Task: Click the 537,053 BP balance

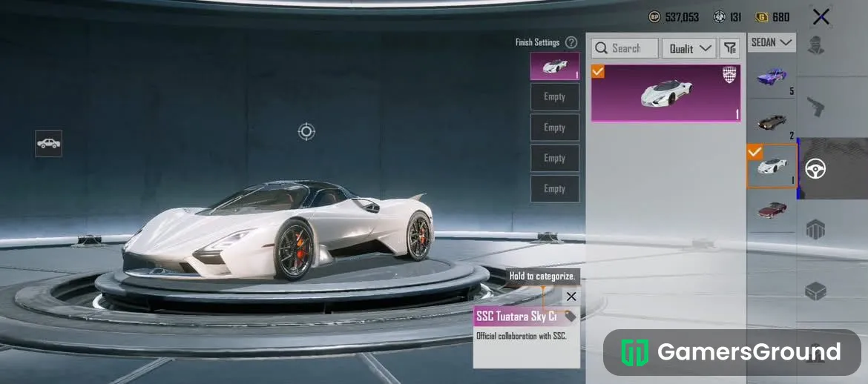Action: coord(682,17)
